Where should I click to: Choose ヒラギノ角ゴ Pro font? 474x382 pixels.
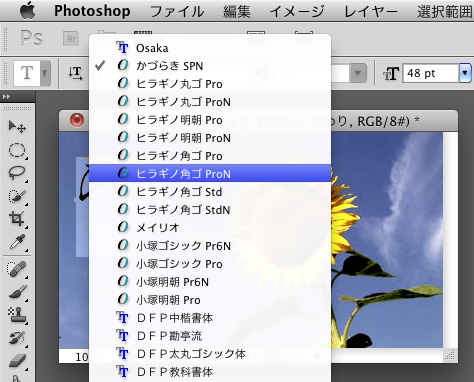click(210, 156)
